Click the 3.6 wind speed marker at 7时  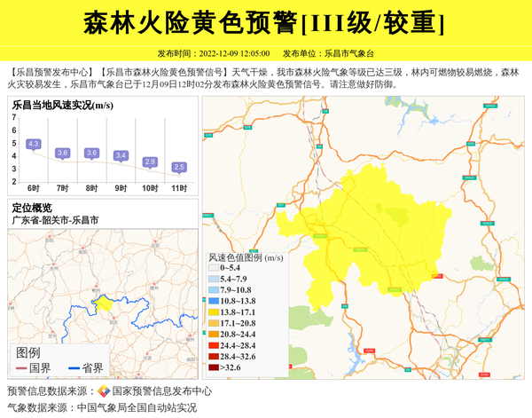click(62, 153)
